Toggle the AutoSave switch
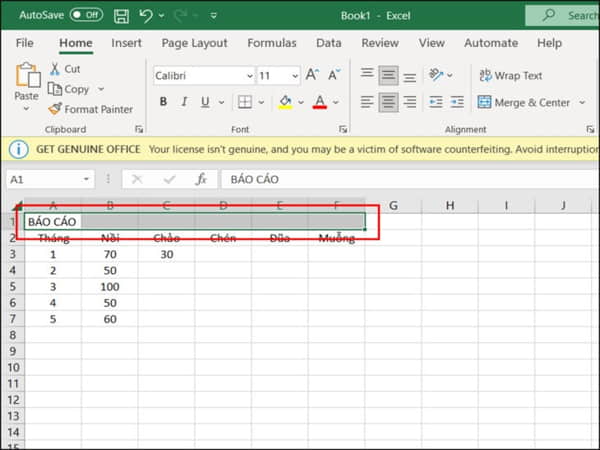The width and height of the screenshot is (600, 450). pyautogui.click(x=86, y=15)
